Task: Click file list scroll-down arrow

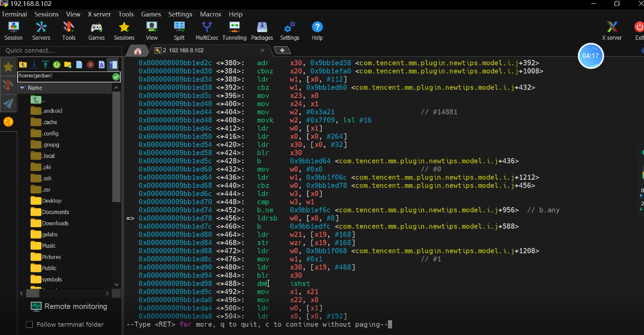Action: (x=116, y=284)
